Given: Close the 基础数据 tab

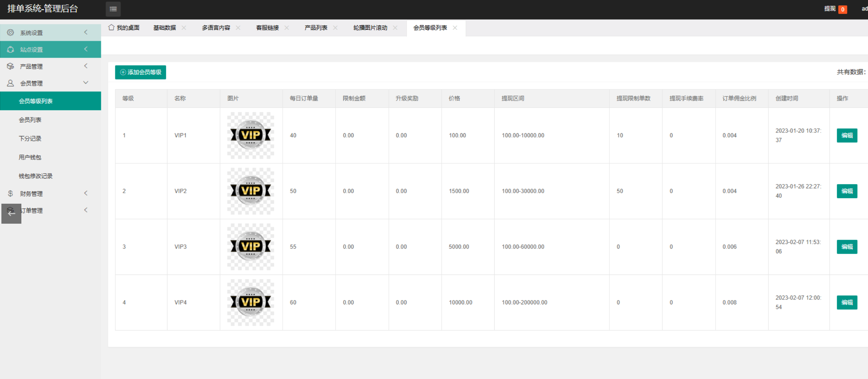Looking at the screenshot, I should tap(184, 28).
